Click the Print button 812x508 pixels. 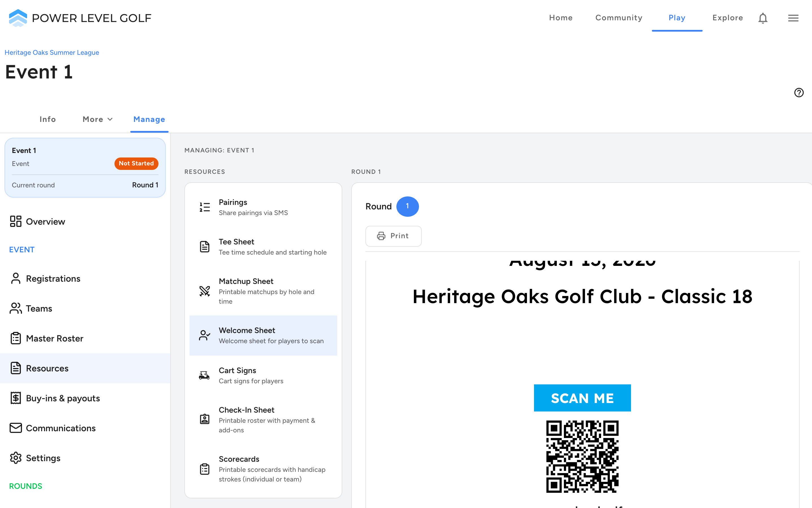(x=393, y=236)
